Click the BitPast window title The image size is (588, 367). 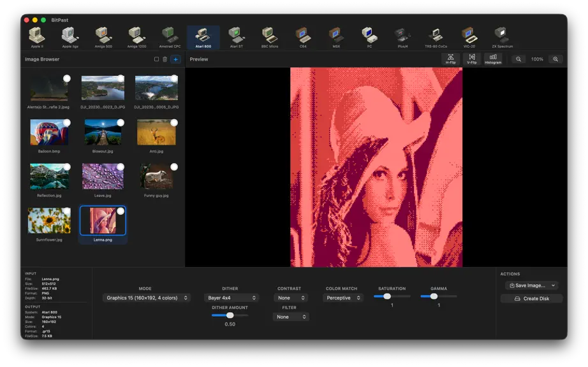[x=59, y=20]
